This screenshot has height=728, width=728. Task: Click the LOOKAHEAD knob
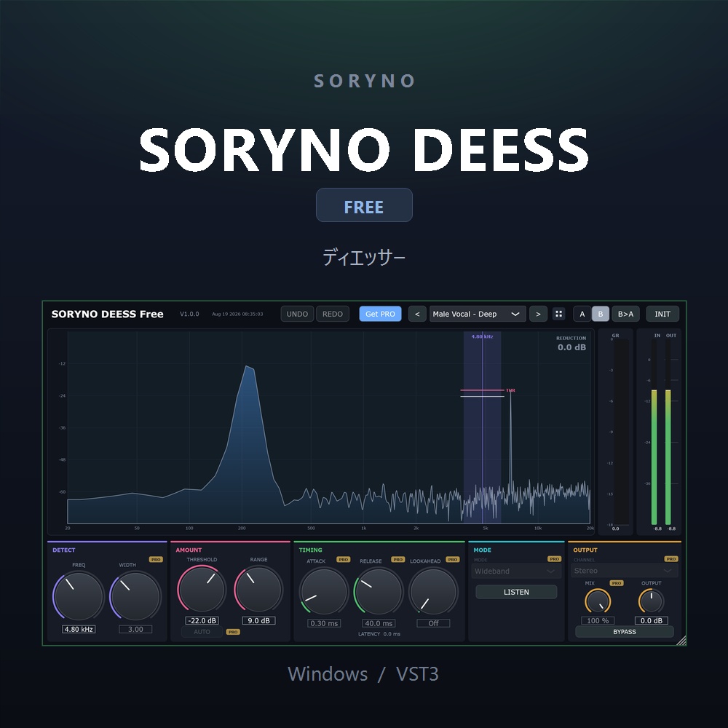point(433,591)
